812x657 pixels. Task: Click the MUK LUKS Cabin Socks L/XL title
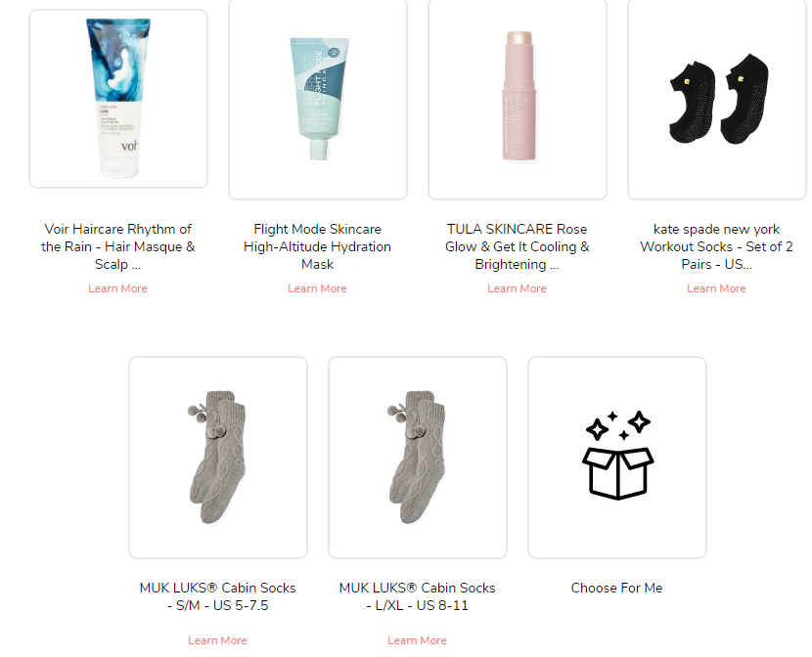pos(417,596)
